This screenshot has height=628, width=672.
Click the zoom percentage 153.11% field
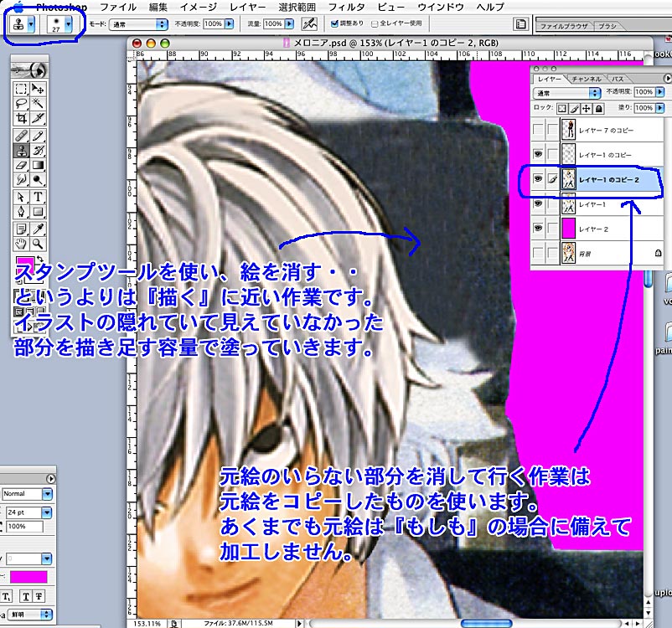point(147,624)
